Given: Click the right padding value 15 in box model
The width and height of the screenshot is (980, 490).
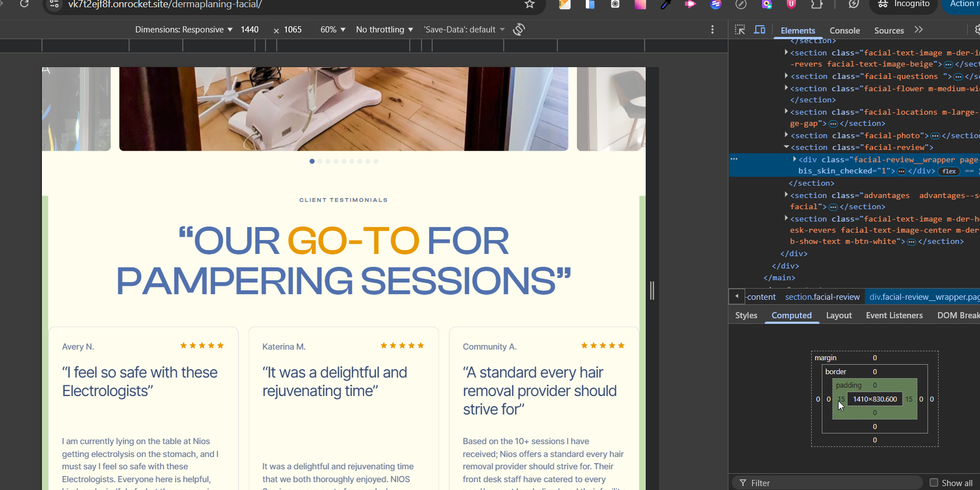Looking at the screenshot, I should (909, 399).
